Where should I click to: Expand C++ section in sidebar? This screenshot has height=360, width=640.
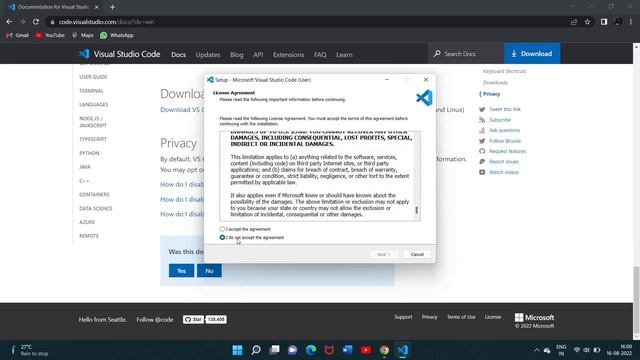pyautogui.click(x=84, y=181)
